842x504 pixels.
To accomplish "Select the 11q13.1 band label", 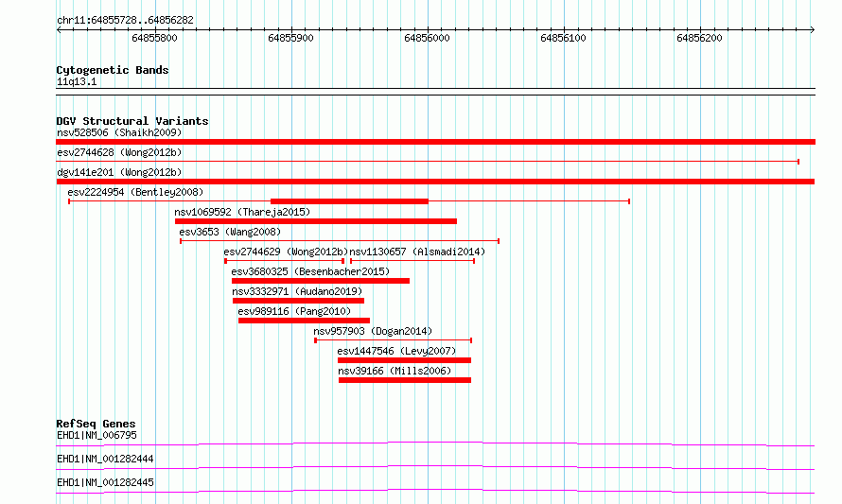I will click(x=77, y=81).
